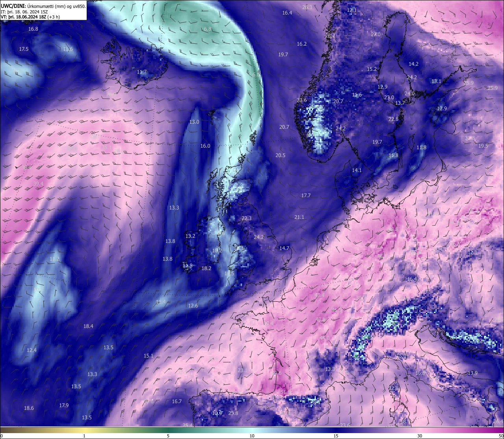Click the 19.5 value label
504x439 pixels.
coord(483,146)
